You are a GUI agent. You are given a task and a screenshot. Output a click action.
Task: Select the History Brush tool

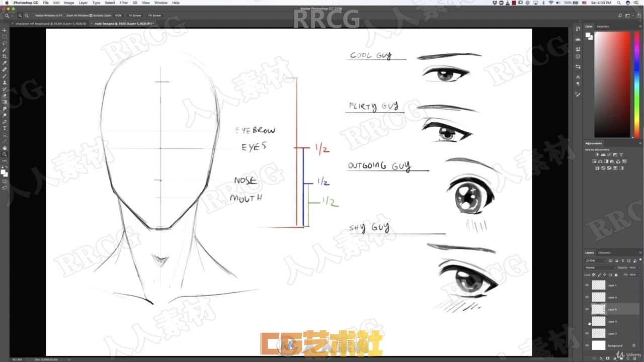(x=5, y=89)
